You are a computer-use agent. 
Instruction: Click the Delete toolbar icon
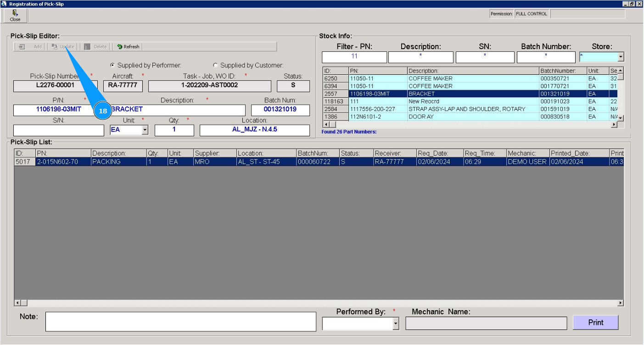[87, 47]
